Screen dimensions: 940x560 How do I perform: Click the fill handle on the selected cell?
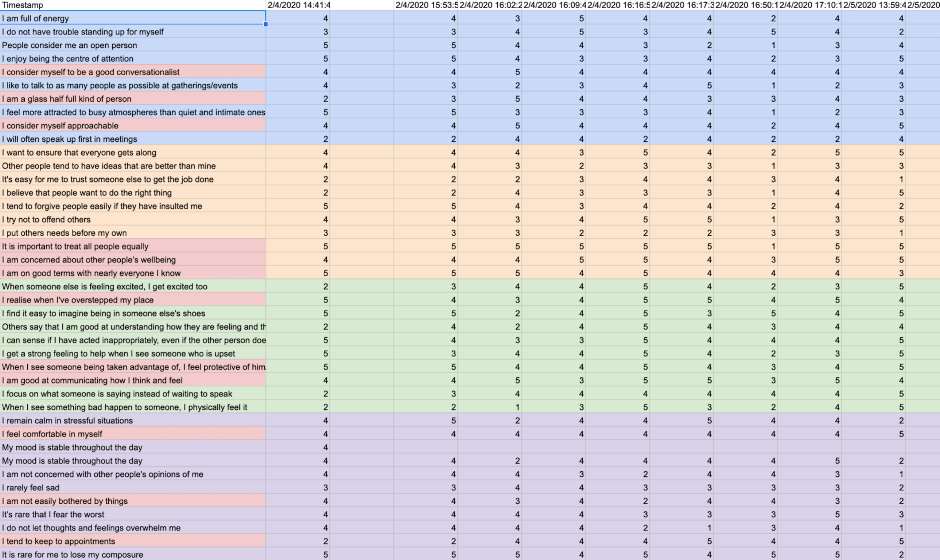click(266, 24)
